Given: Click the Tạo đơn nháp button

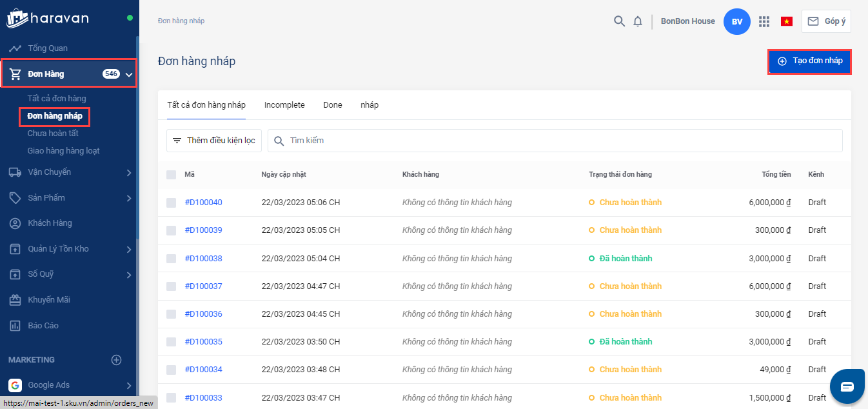Looking at the screenshot, I should (x=810, y=61).
